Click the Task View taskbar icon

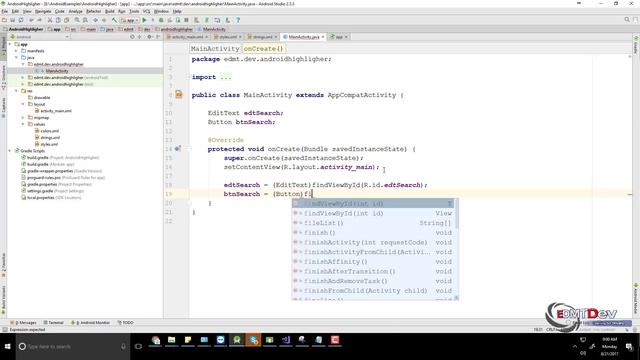[x=138, y=347]
